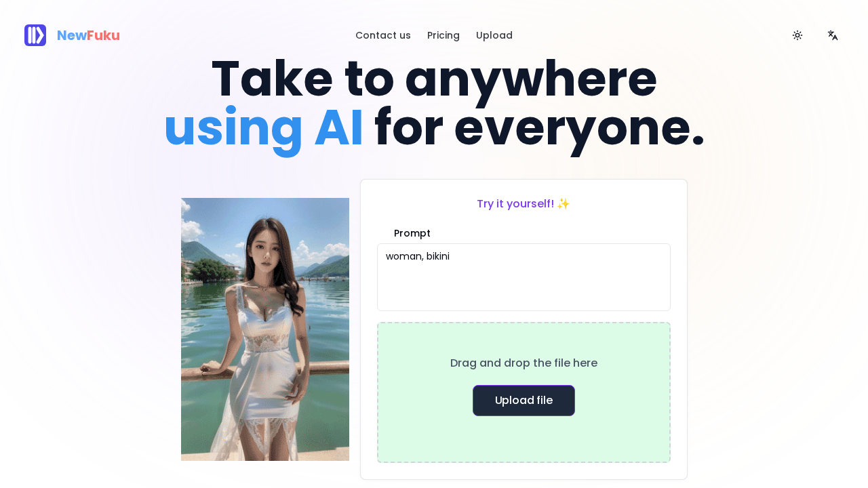Click the NewFuku brand name link
The image size is (868, 488).
point(88,35)
